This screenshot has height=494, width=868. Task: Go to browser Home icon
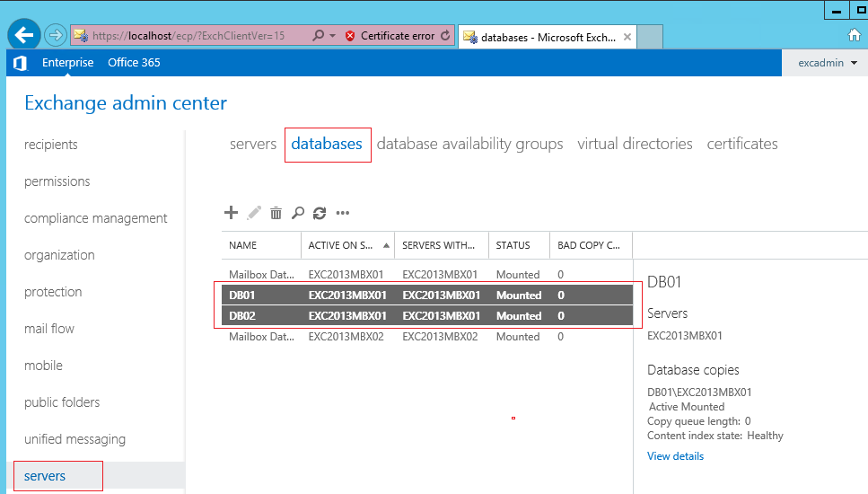[855, 35]
